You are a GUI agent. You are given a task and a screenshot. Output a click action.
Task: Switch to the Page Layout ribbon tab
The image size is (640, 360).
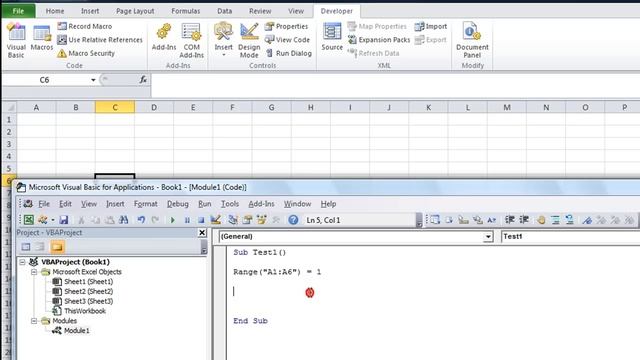click(x=135, y=11)
